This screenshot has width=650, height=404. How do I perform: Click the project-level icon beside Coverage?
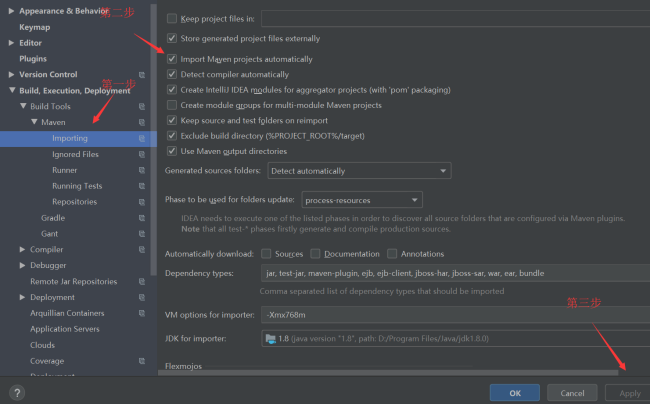tap(142, 361)
